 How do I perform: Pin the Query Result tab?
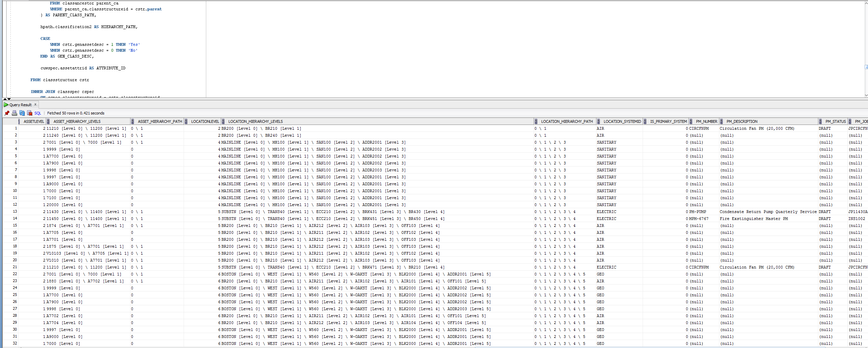[x=7, y=113]
